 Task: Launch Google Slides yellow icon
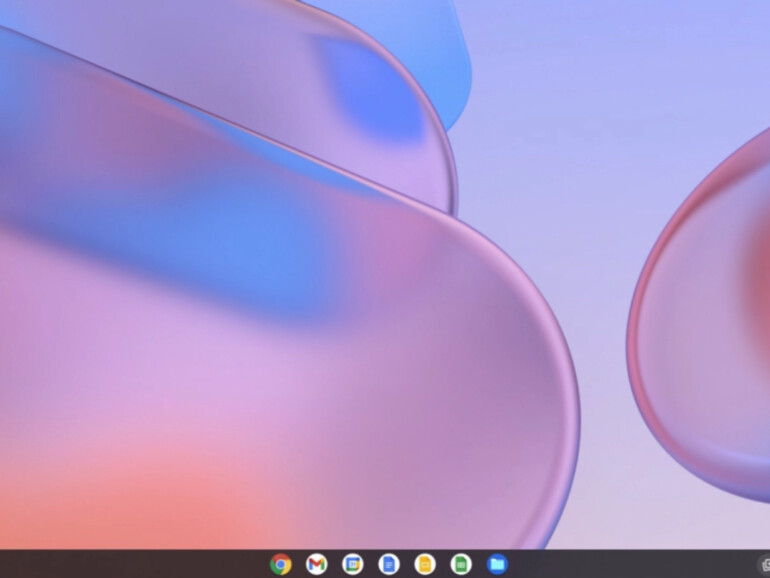[425, 564]
